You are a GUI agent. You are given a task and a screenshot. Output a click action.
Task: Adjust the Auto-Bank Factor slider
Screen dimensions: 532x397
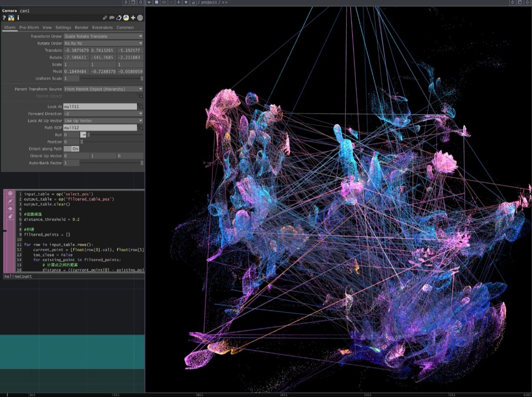pos(112,163)
